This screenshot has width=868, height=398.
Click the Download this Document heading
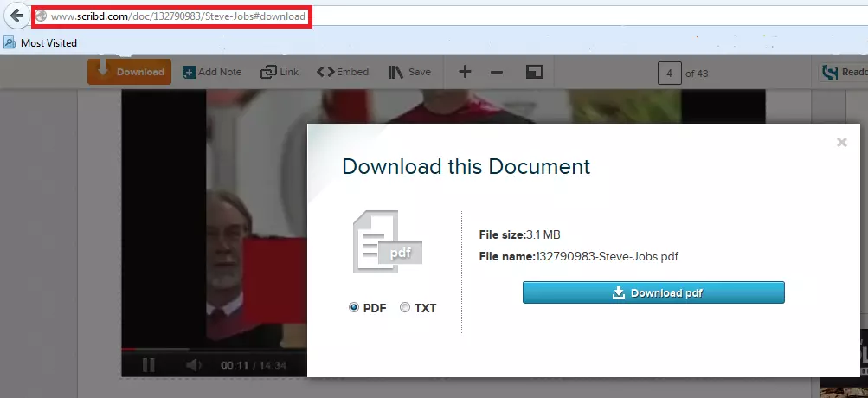466,167
